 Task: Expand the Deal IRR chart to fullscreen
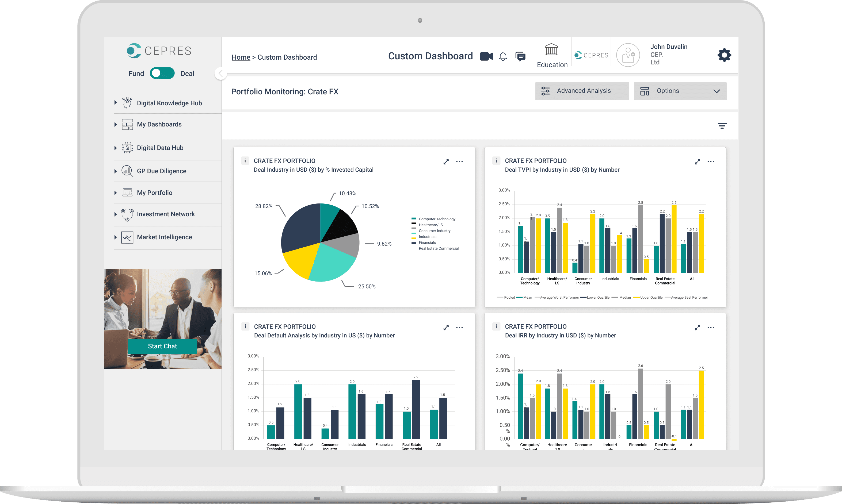[x=697, y=327]
